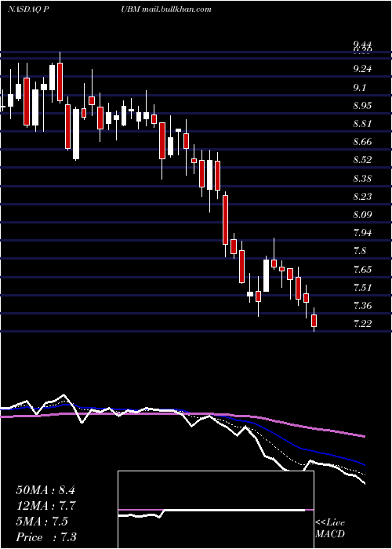Click the 8.52 price axis label
The width and height of the screenshot is (392, 549).
(362, 160)
